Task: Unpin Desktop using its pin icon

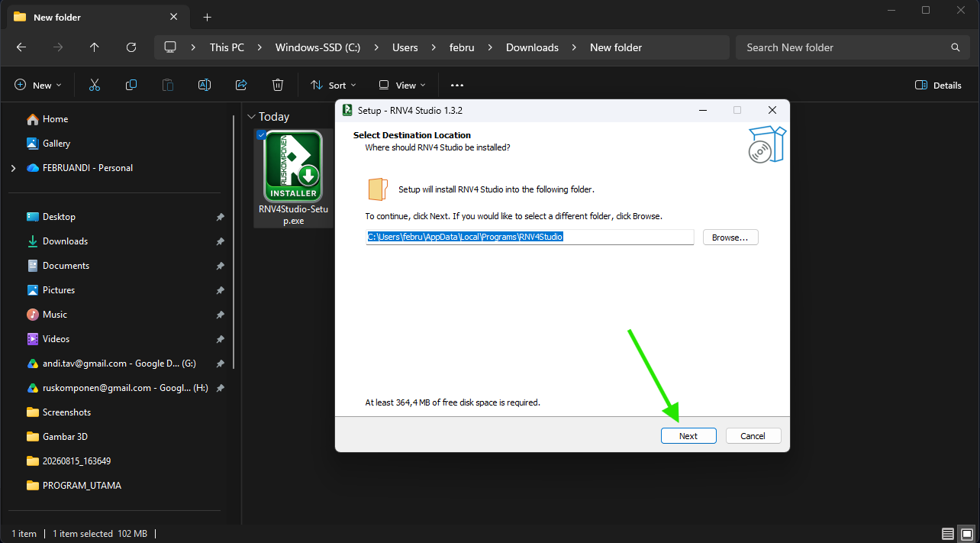Action: click(x=220, y=217)
